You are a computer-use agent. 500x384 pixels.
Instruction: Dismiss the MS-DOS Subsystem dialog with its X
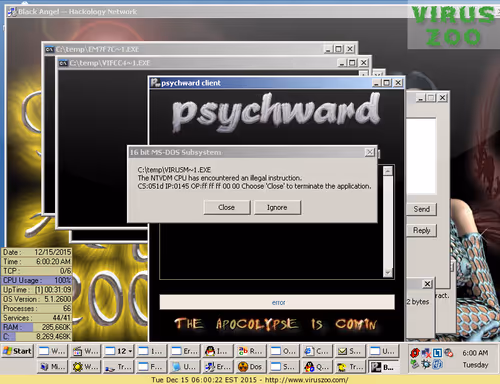(x=369, y=152)
